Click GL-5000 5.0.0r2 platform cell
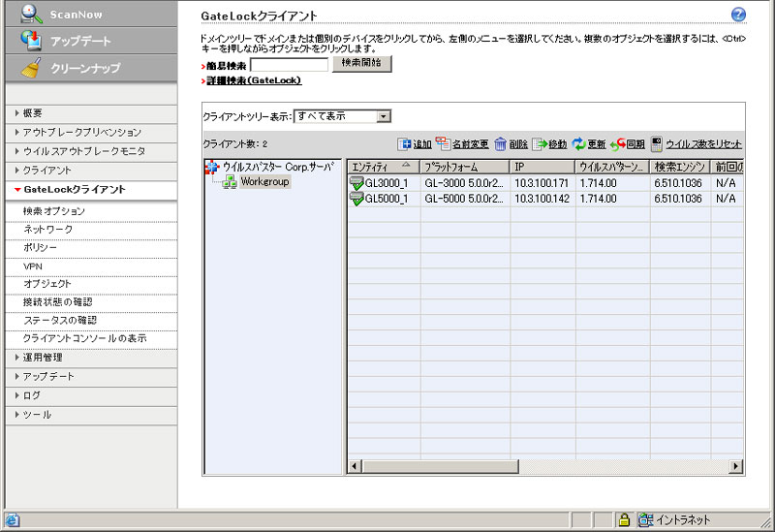 pos(465,199)
